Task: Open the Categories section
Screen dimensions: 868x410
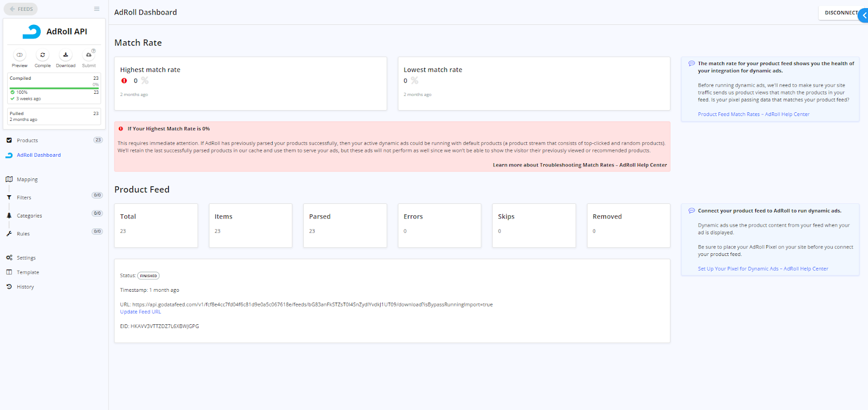Action: [x=29, y=216]
